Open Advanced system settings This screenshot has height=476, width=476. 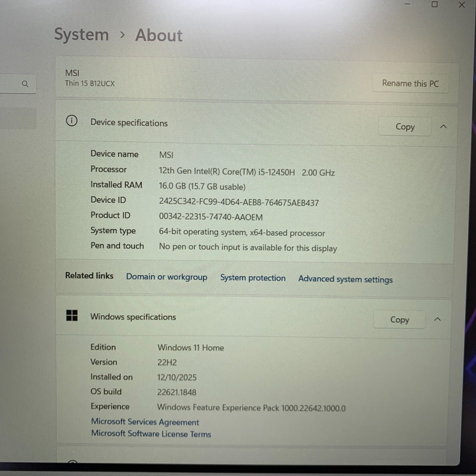(x=345, y=279)
